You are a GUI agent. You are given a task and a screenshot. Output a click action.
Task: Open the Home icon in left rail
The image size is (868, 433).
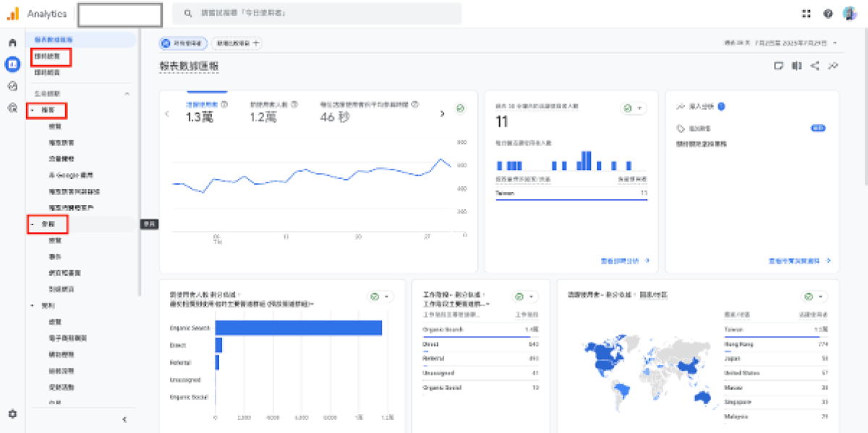[12, 43]
